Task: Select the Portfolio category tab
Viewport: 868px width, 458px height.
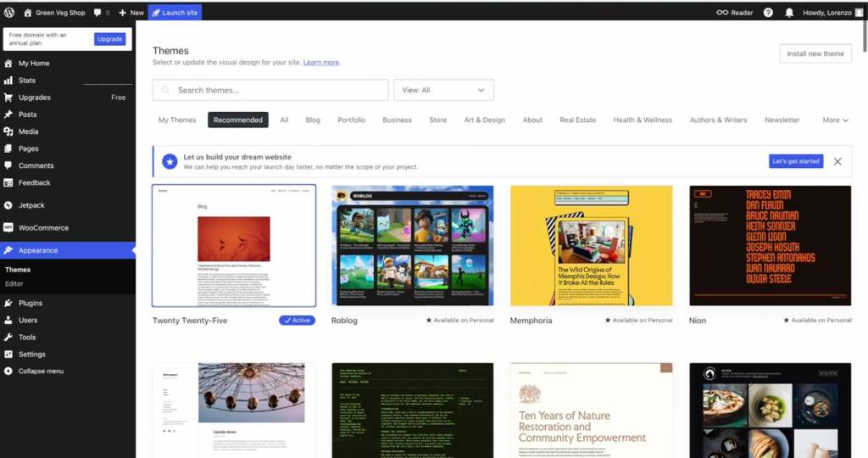Action: click(351, 120)
